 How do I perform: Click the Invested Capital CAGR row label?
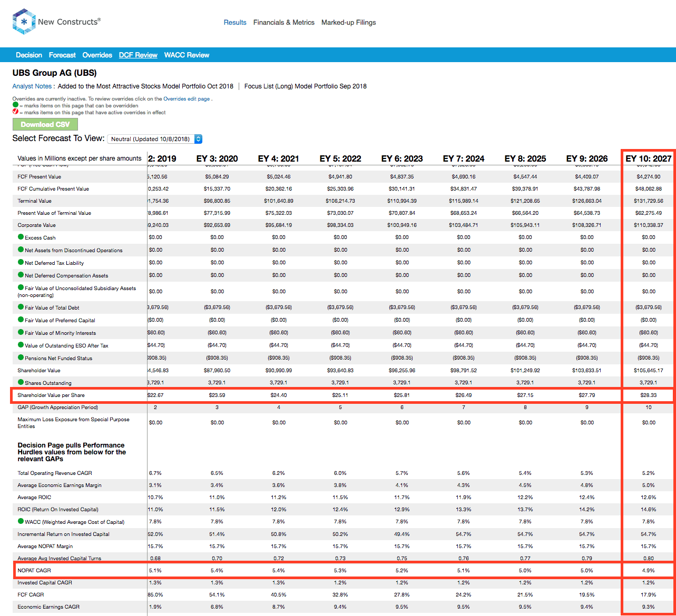pyautogui.click(x=45, y=582)
